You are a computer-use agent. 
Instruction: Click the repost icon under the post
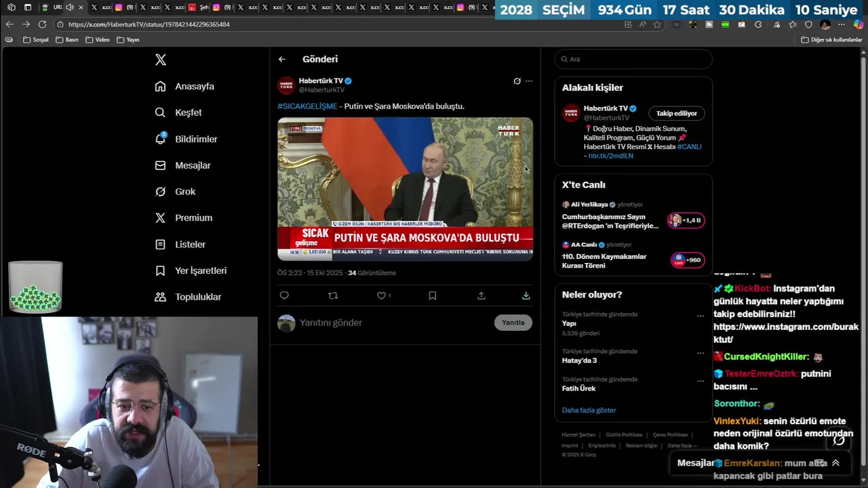333,296
